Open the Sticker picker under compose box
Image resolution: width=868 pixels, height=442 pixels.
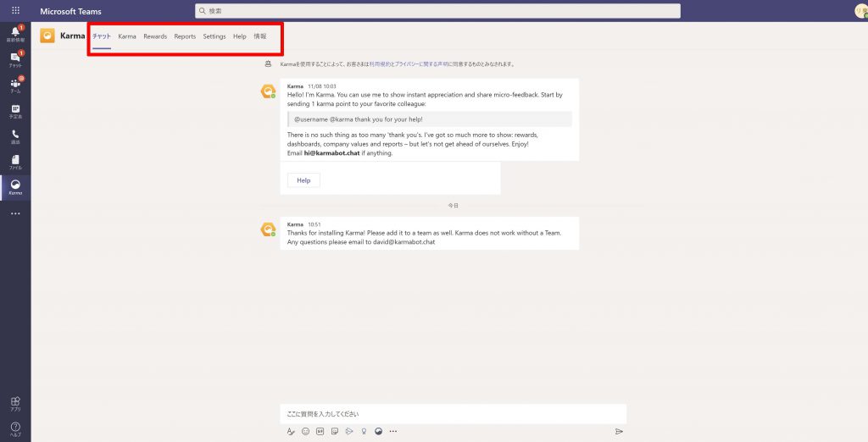coord(335,432)
